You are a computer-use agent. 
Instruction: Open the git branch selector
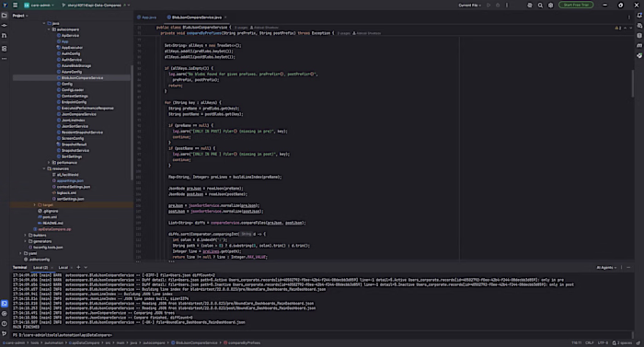(96, 5)
